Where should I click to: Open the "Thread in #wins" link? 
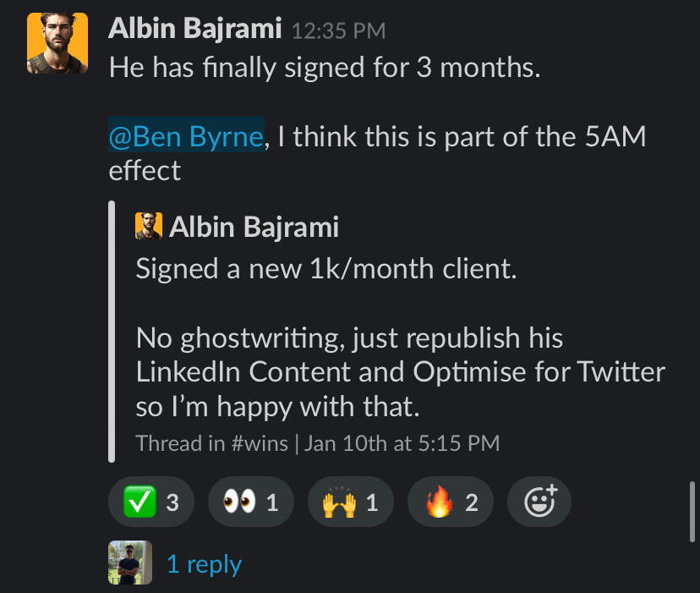[x=214, y=442]
